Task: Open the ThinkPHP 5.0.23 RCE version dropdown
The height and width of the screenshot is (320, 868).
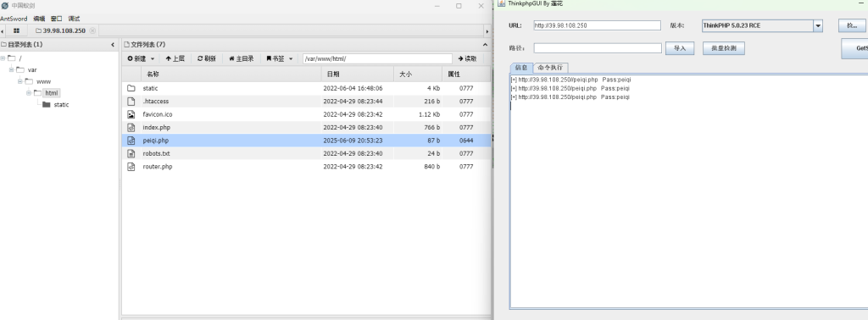Action: tap(818, 25)
